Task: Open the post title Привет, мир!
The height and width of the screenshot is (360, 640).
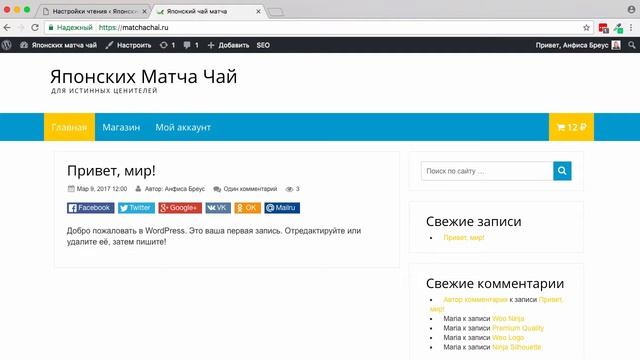Action: tap(111, 171)
